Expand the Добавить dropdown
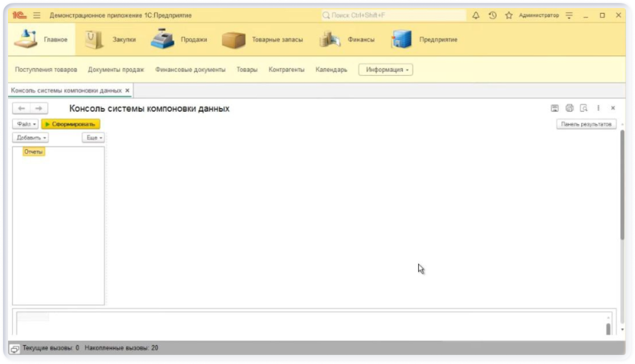Image resolution: width=635 pixels, height=364 pixels. 31,137
